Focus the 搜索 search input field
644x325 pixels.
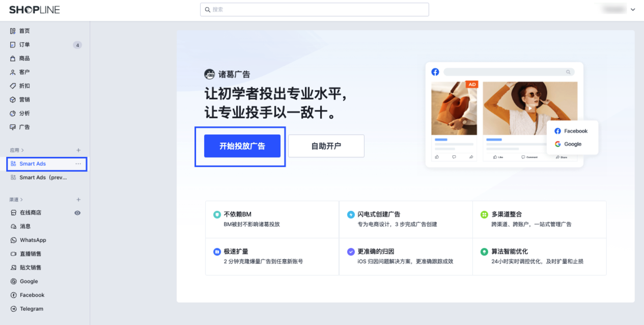tap(315, 10)
